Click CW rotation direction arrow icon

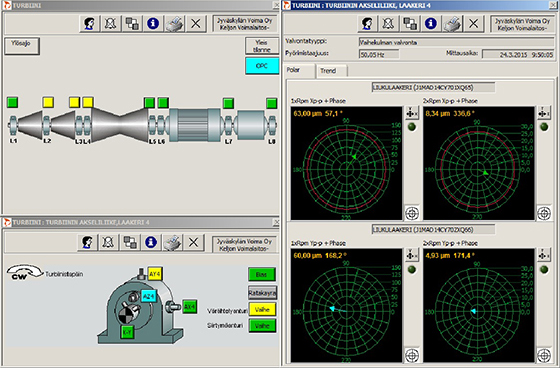coord(24,272)
